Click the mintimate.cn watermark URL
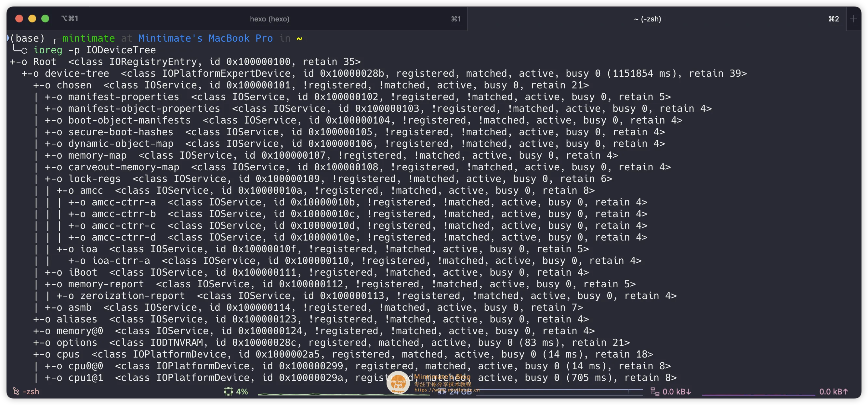 tap(446, 390)
